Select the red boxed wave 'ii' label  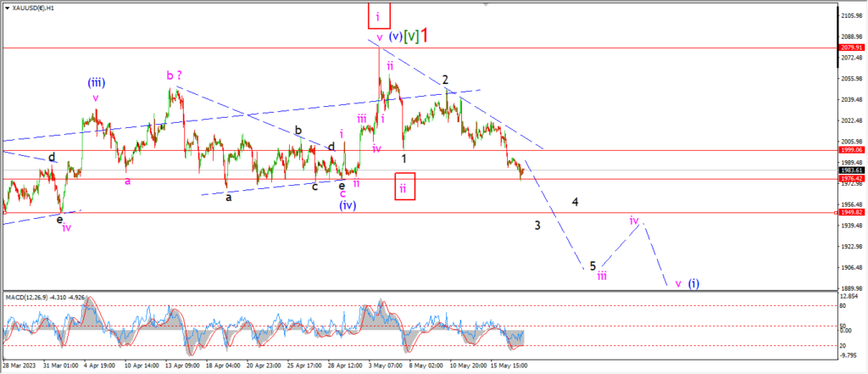(404, 186)
